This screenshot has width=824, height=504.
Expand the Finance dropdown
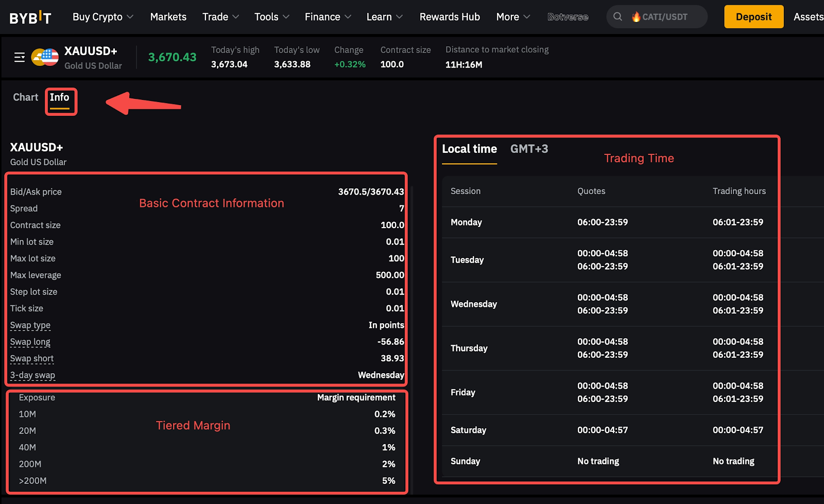click(328, 17)
